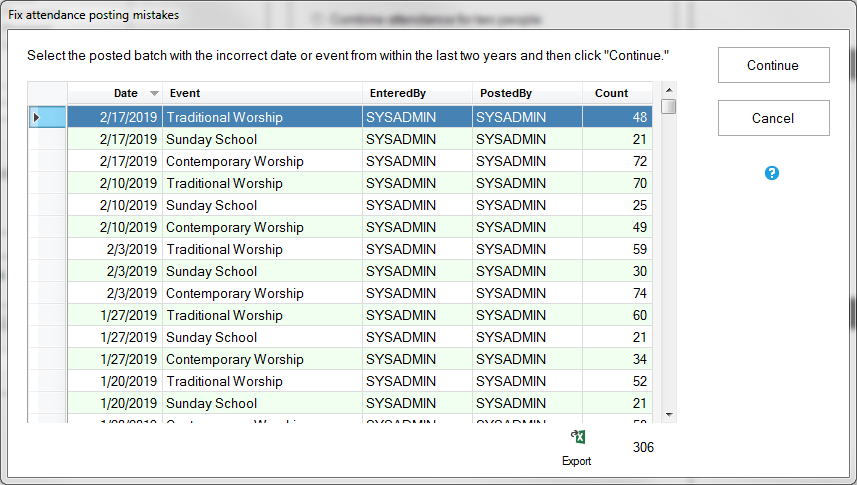Viewport: 857px width, 485px height.
Task: Click the Excel Export icon
Action: point(577,438)
